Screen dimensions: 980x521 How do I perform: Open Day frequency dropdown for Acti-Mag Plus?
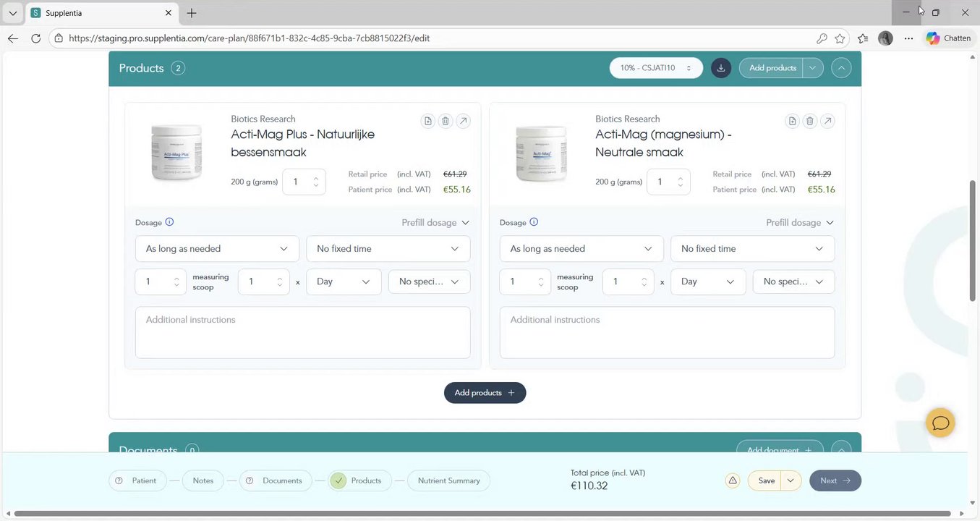coord(344,281)
